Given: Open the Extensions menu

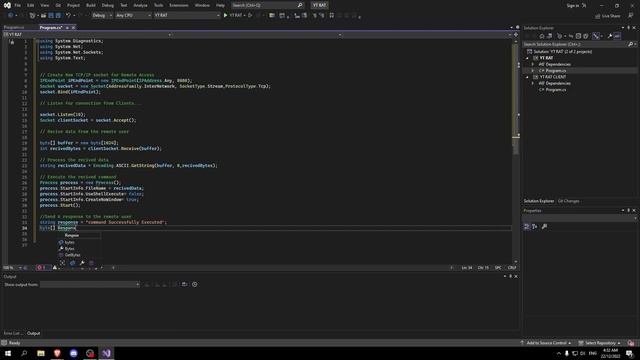Looking at the screenshot, I should click(179, 5).
